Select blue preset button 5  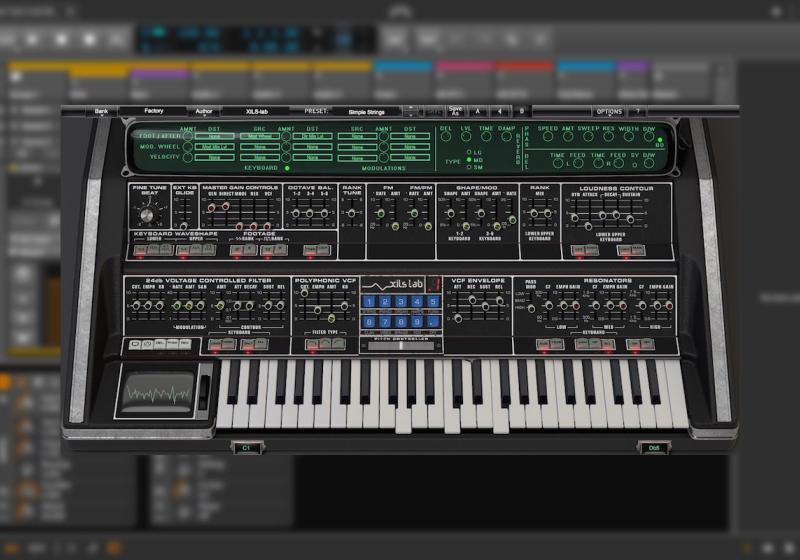click(x=433, y=302)
